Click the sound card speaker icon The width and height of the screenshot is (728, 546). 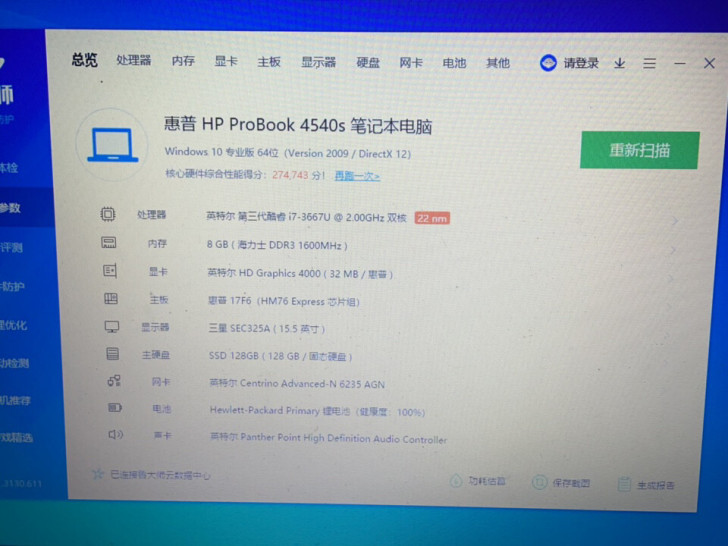click(x=116, y=435)
